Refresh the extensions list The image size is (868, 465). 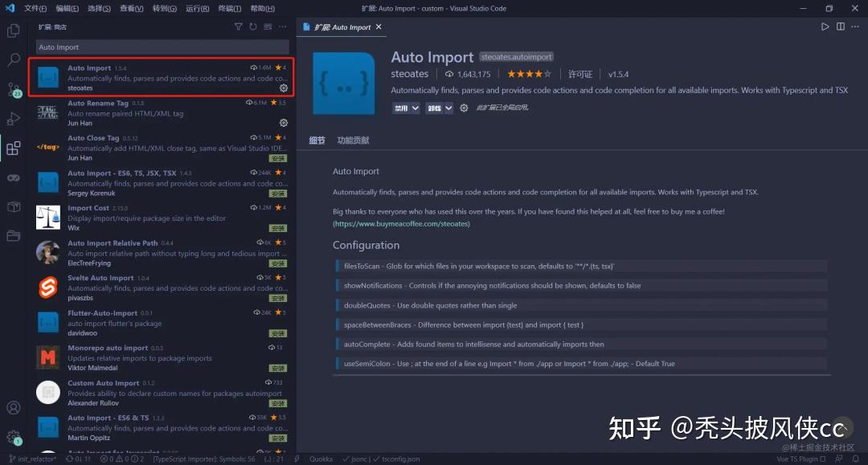(x=253, y=27)
